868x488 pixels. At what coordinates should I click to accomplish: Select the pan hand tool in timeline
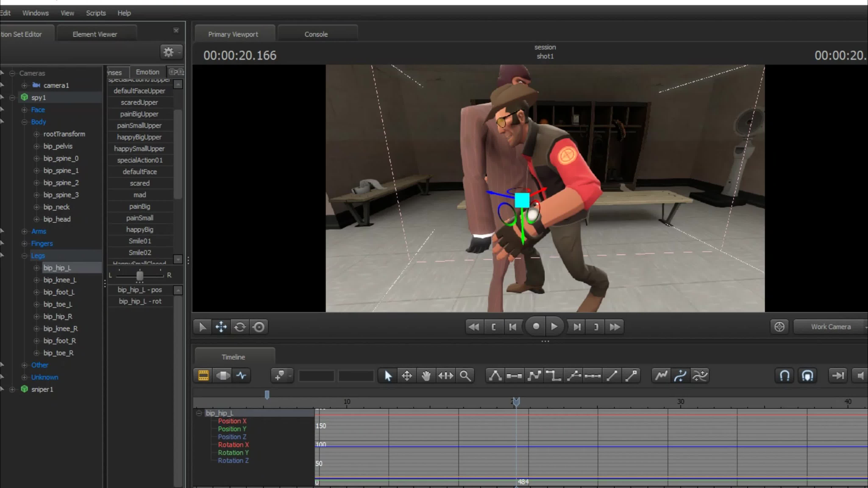(x=426, y=376)
